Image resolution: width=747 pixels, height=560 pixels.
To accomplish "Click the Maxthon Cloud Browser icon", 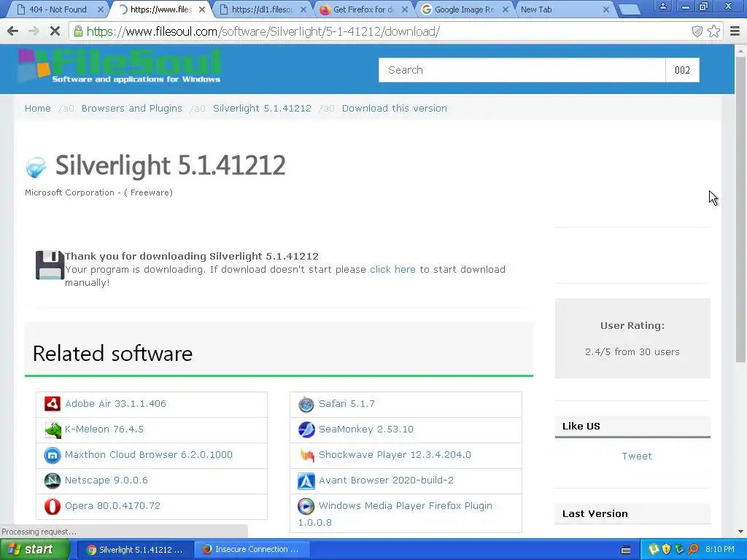I will tap(53, 455).
